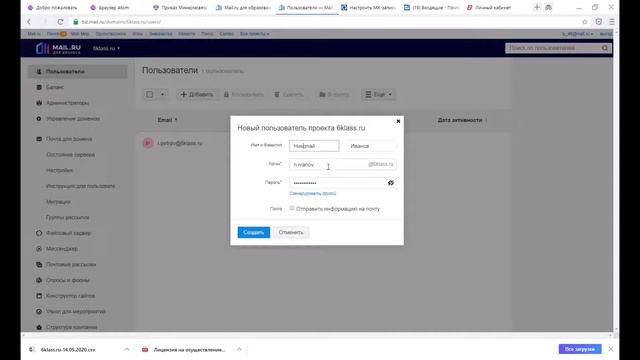Screen dimensions: 640x360
Task: Toggle password visibility eye icon
Action: pyautogui.click(x=391, y=183)
